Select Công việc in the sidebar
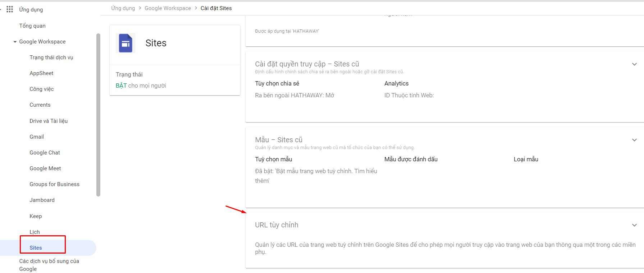 42,89
